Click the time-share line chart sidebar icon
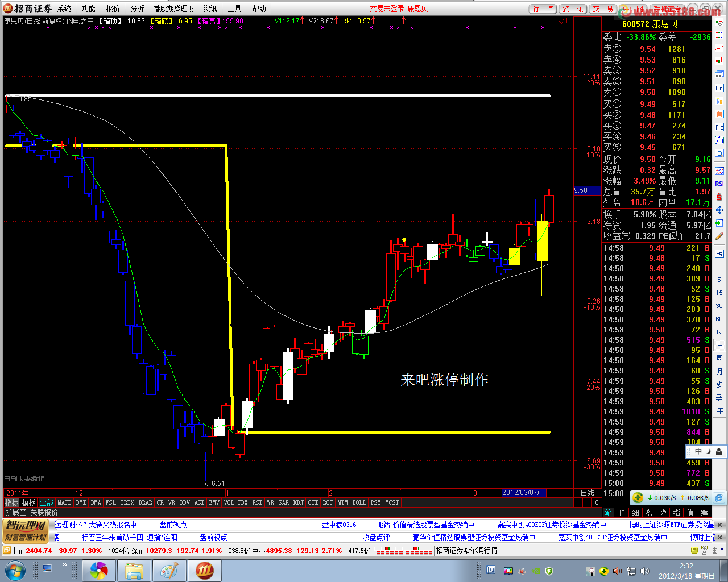 pyautogui.click(x=719, y=48)
